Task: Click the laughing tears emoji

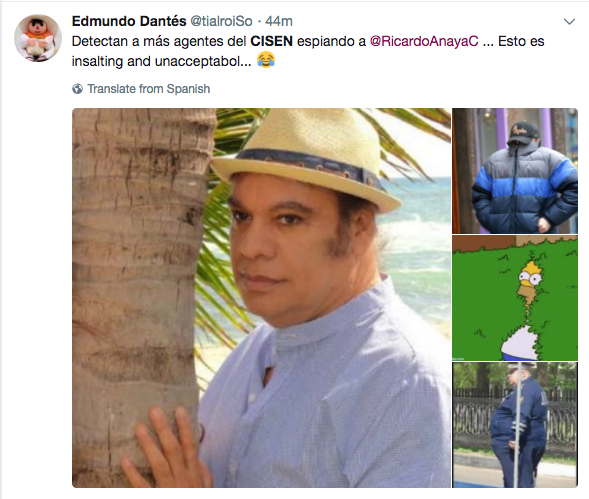Action: tap(266, 60)
